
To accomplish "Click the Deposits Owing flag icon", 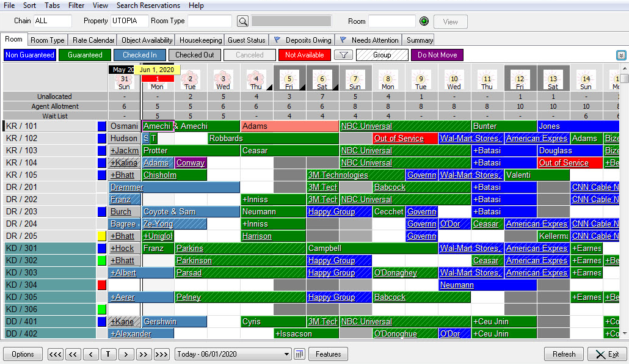I will pyautogui.click(x=277, y=40).
